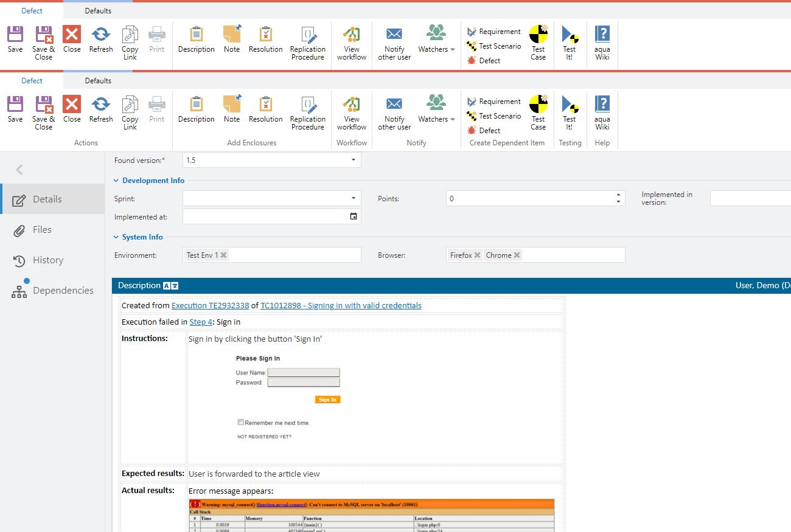
Task: Remove the Firefox browser tag
Action: click(477, 255)
